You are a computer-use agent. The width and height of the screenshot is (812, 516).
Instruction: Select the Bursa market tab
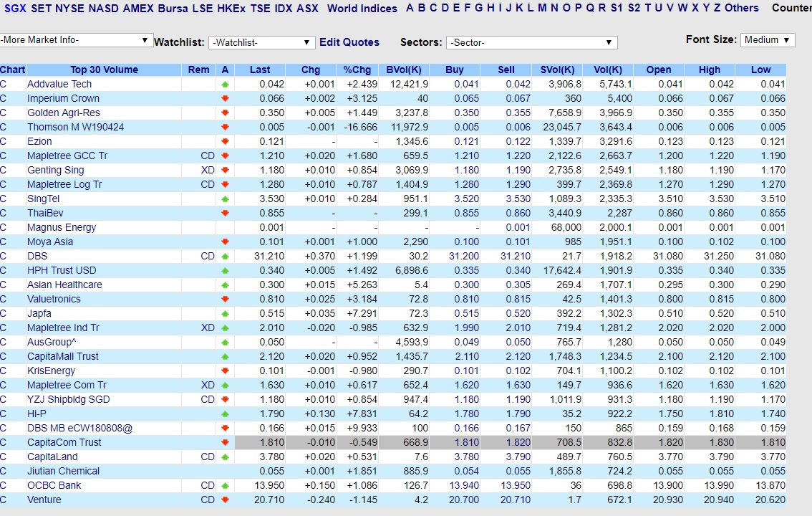(173, 9)
